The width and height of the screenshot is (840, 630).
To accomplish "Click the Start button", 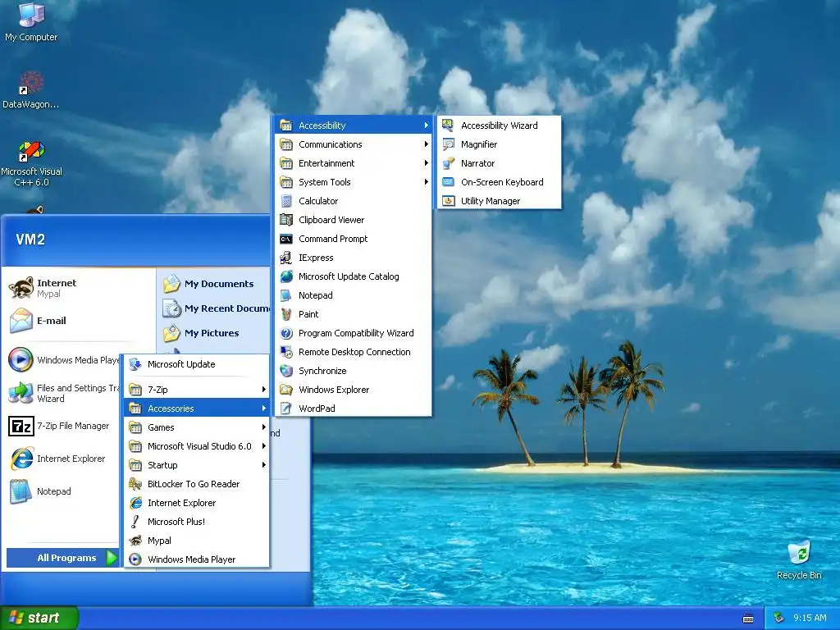I will 39,618.
